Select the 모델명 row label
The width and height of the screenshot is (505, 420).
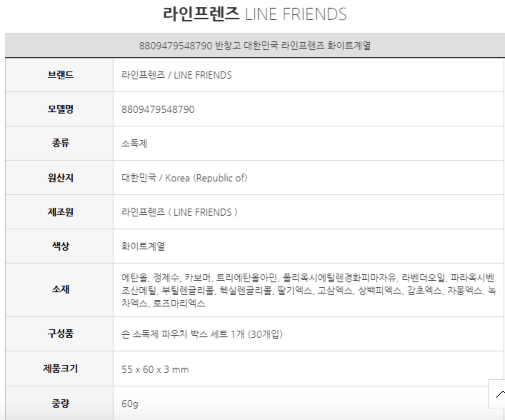coord(60,109)
